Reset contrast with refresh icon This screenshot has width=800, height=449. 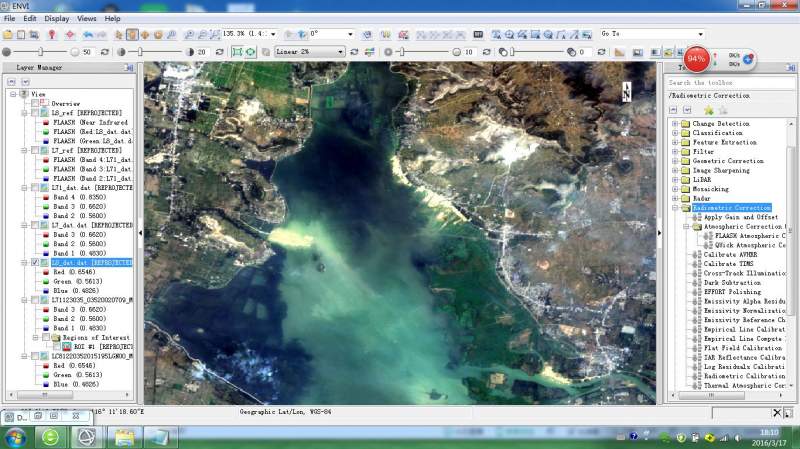(219, 52)
